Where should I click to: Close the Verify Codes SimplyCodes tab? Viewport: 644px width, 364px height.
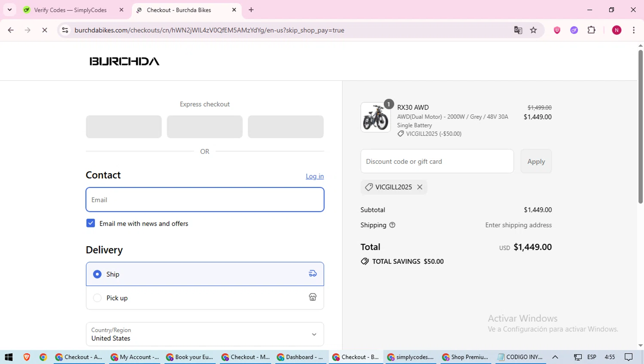pos(122,10)
